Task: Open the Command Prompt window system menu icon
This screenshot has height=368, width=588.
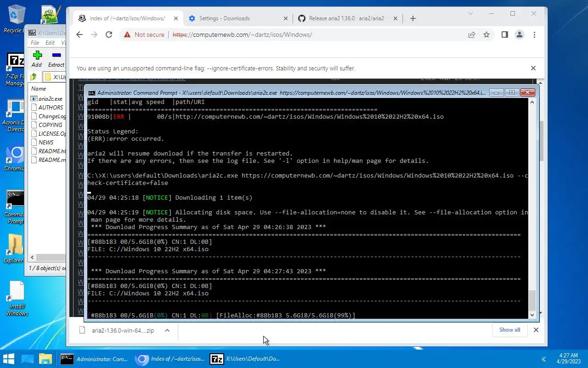Action: (x=92, y=92)
